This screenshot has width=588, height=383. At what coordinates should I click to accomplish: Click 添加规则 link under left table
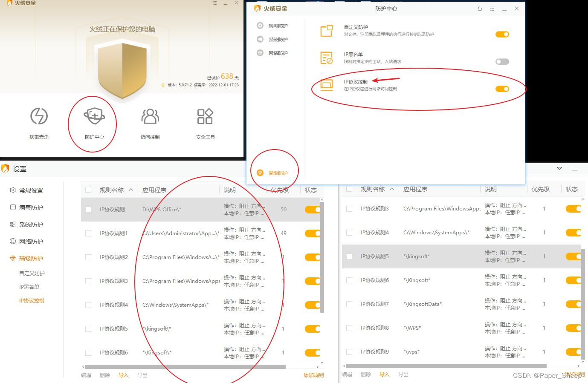click(313, 375)
